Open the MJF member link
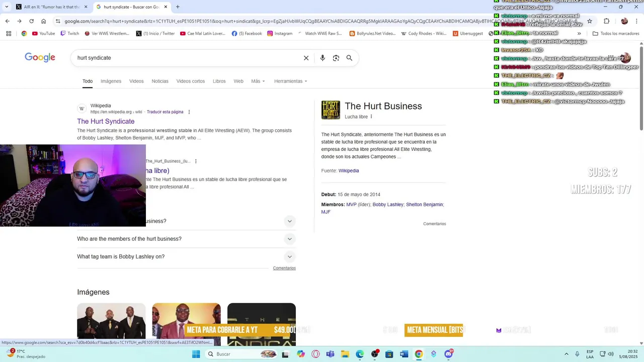 point(326,212)
